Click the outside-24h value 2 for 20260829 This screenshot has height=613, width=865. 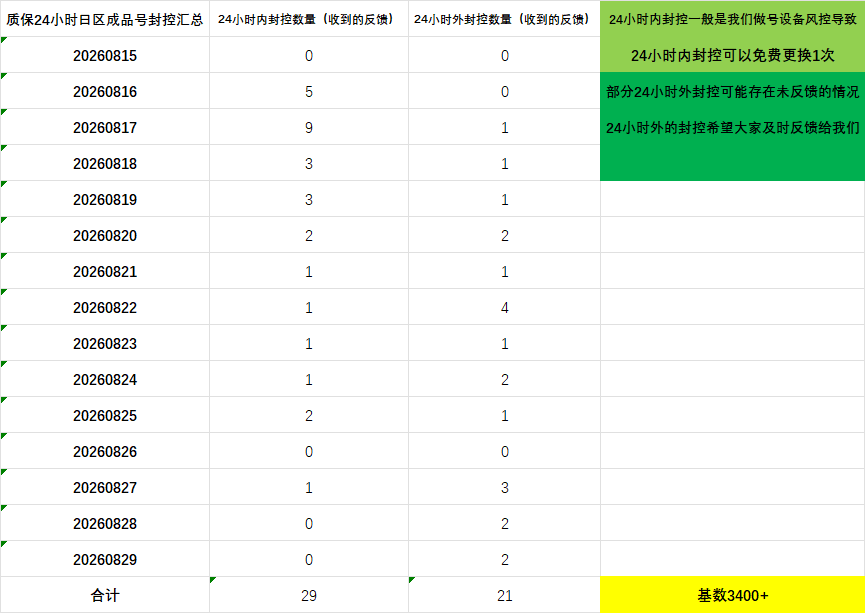click(x=504, y=559)
